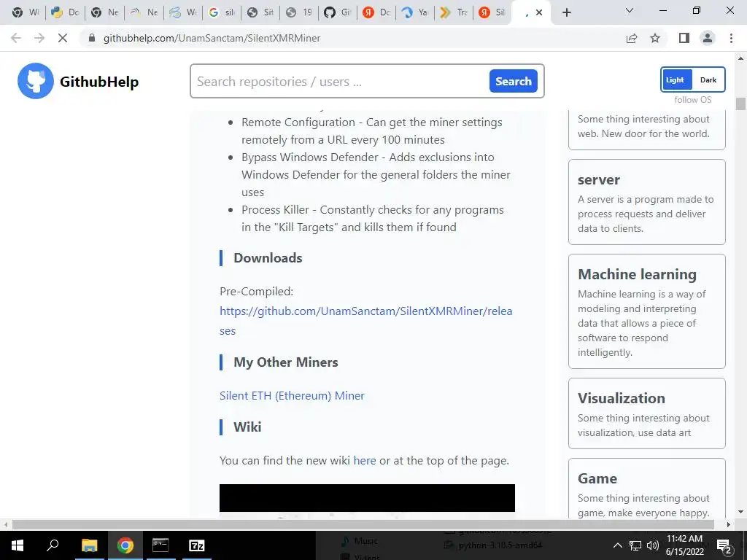
Task: Open Windows Start menu
Action: click(18, 545)
